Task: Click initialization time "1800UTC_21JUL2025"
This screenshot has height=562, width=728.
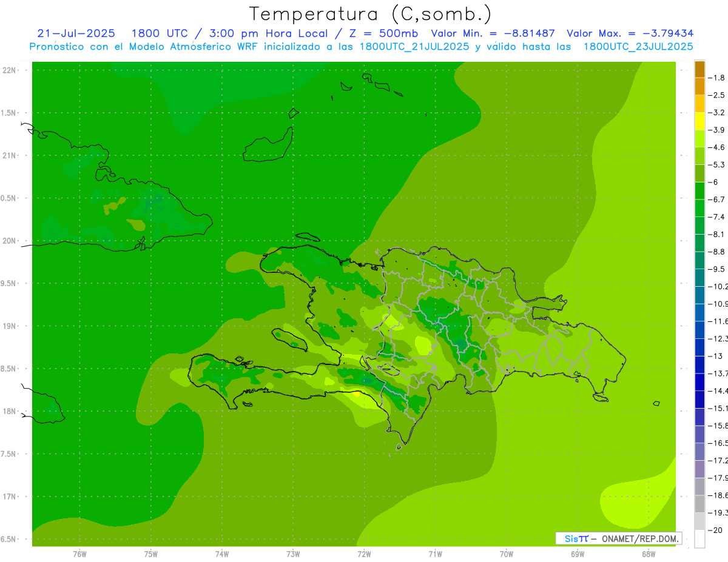Action: (414, 46)
